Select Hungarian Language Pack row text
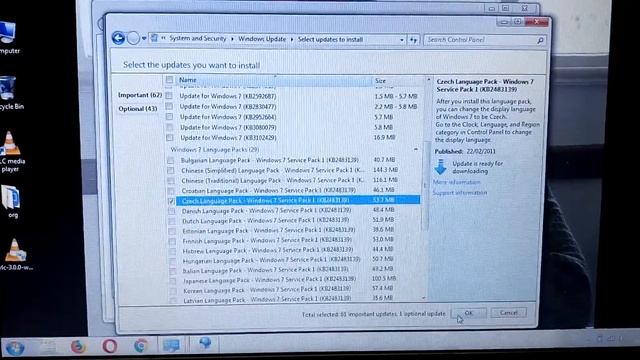Image resolution: width=640 pixels, height=360 pixels. 271,260
